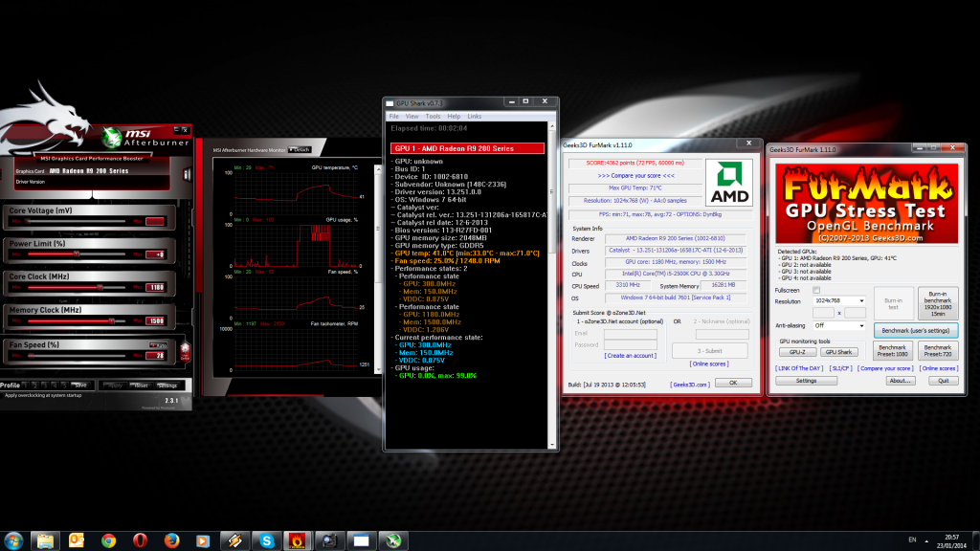
Task: Adjust the Fan Speed slider
Action: (x=77, y=356)
